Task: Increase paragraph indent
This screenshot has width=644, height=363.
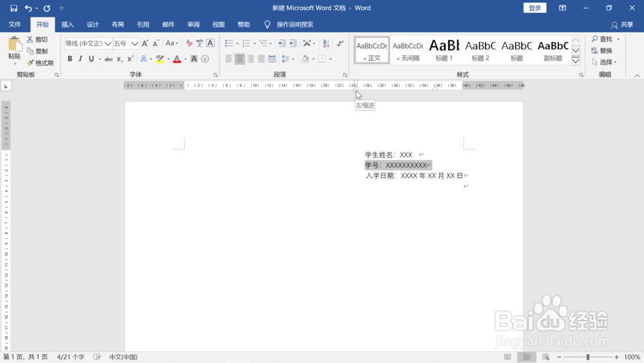Action: (293, 43)
